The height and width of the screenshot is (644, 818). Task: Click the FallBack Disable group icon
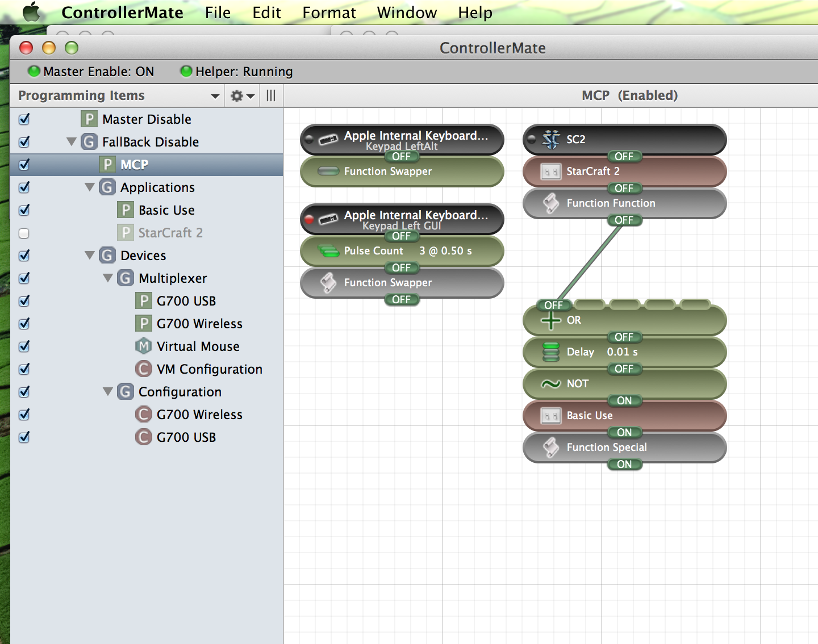[89, 142]
